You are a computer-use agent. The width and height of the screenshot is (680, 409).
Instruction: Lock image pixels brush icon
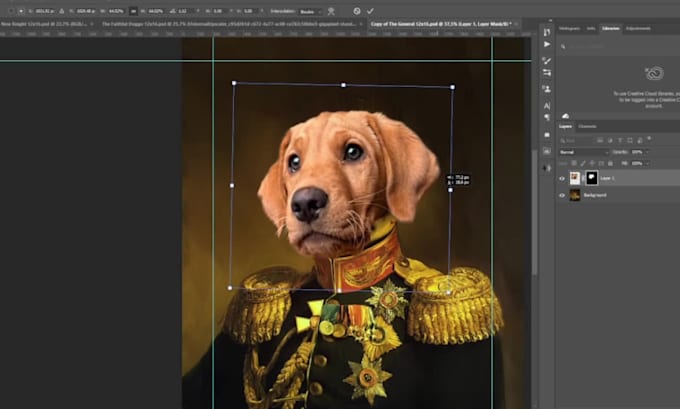(x=583, y=163)
